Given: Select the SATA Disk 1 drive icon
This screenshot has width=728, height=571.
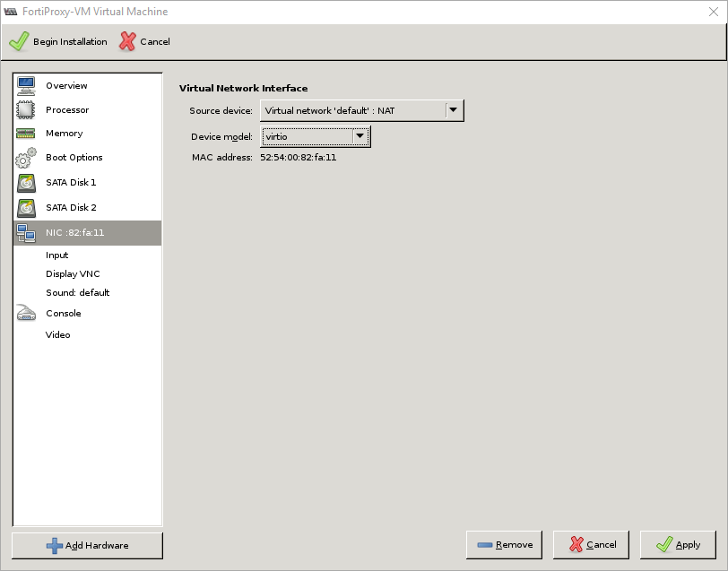Looking at the screenshot, I should (x=27, y=182).
